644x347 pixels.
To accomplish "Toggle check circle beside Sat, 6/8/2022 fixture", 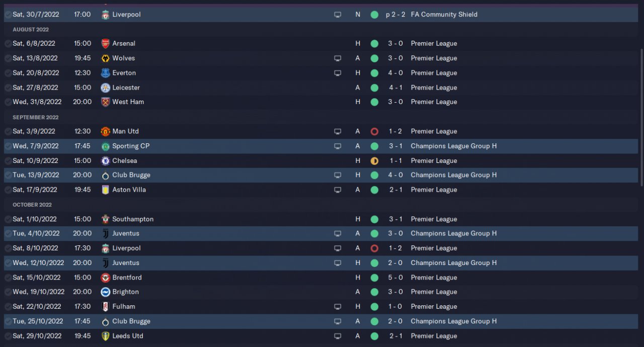I will tap(8, 44).
